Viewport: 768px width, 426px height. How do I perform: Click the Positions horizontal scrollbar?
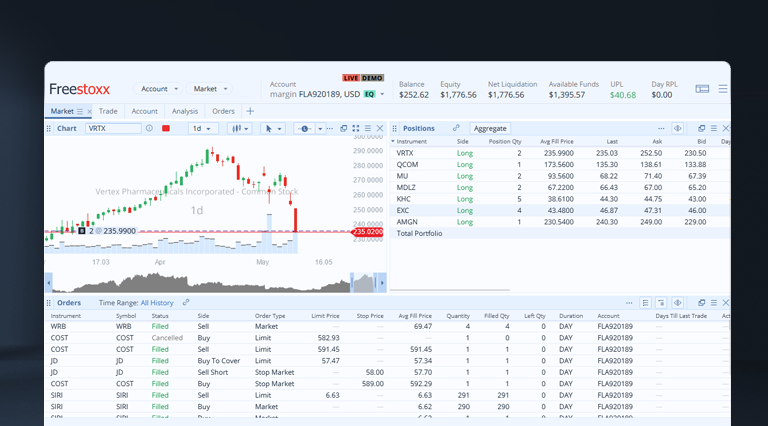coord(450,290)
